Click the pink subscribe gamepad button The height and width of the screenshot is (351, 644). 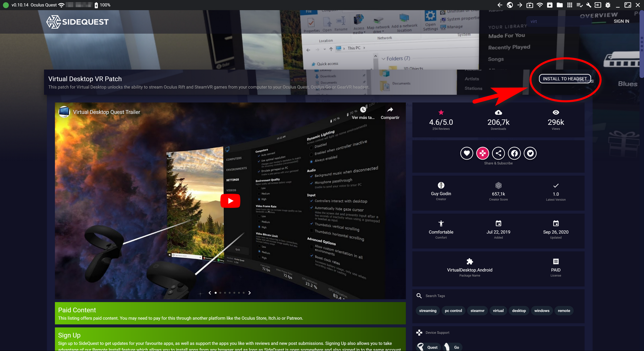[483, 153]
